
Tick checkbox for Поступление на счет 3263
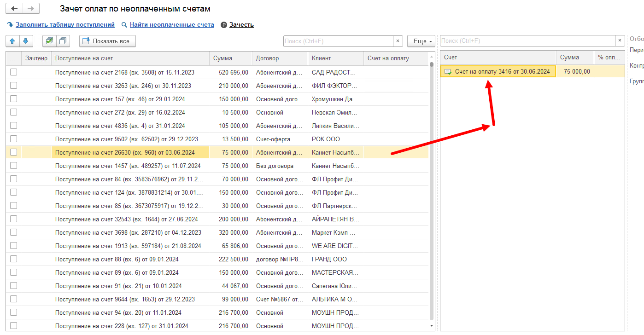[14, 86]
